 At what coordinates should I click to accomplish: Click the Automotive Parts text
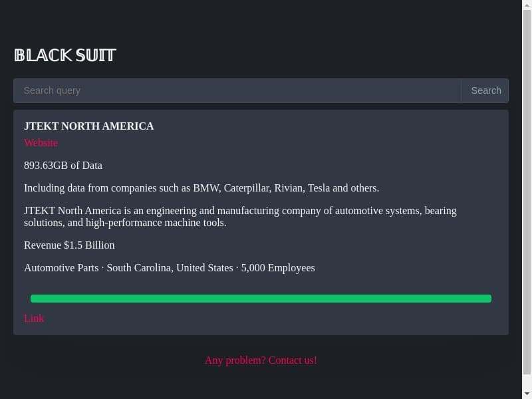(x=61, y=268)
